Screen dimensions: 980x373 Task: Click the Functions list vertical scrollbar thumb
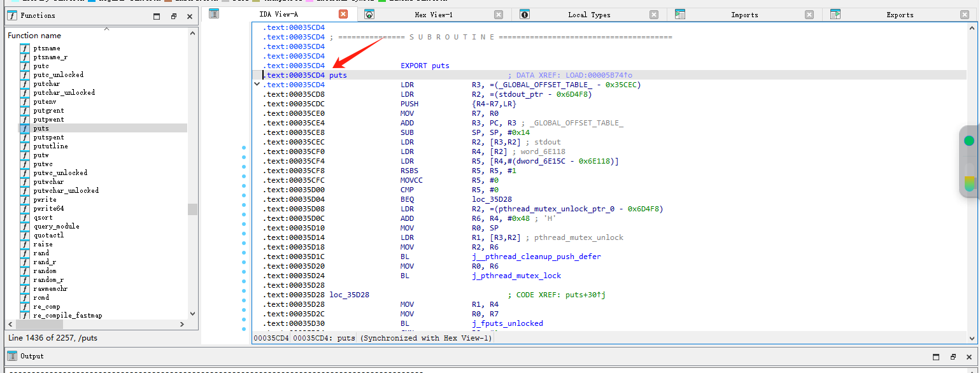pyautogui.click(x=192, y=210)
